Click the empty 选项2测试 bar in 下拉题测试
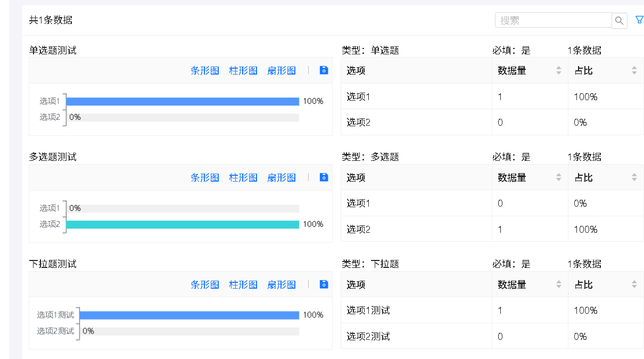644x359 pixels. pos(189,331)
